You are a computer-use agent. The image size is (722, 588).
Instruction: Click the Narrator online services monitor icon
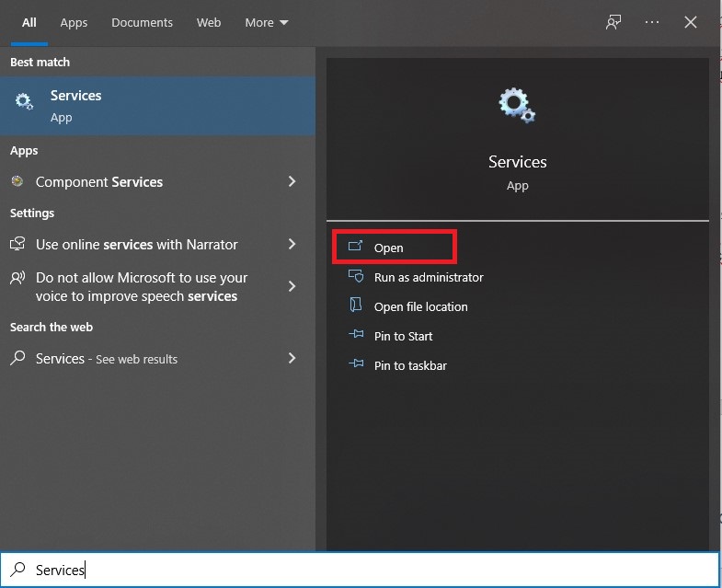[17, 244]
